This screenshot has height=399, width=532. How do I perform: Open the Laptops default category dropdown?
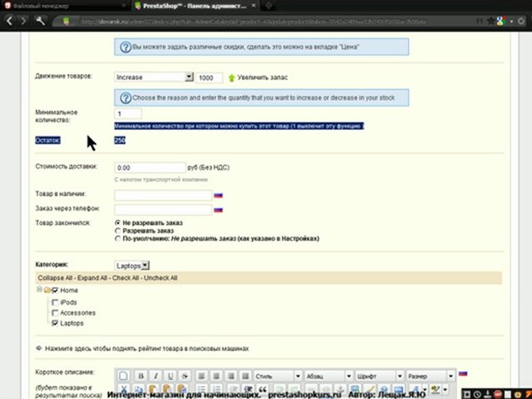pyautogui.click(x=132, y=265)
